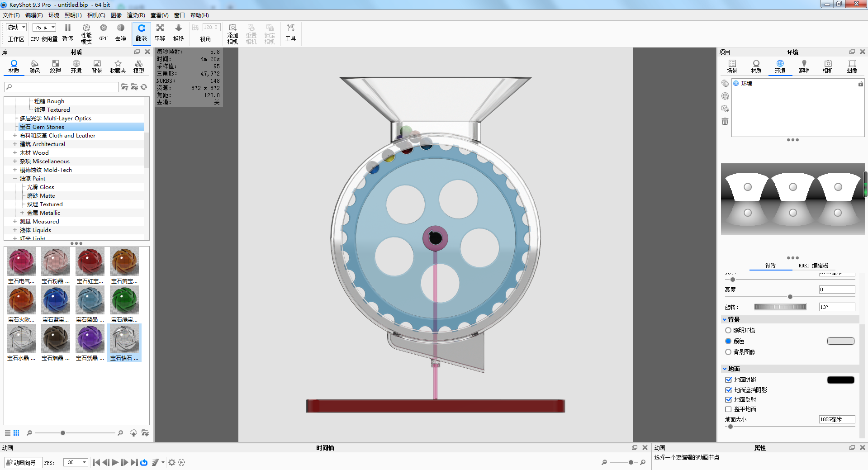The image size is (868, 470).
Task: Switch to HDRI Editor (HDRI 编辑器) tab
Action: [x=813, y=266]
